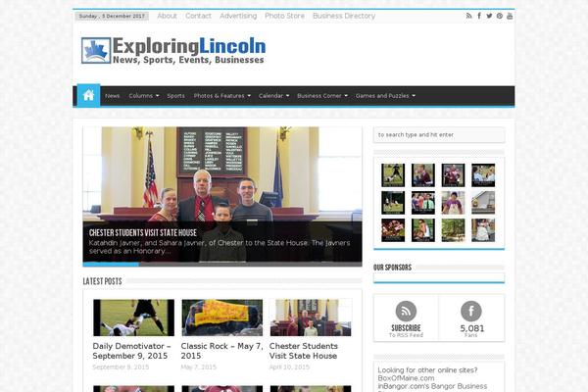Click the Facebook fans circle icon

[471, 311]
